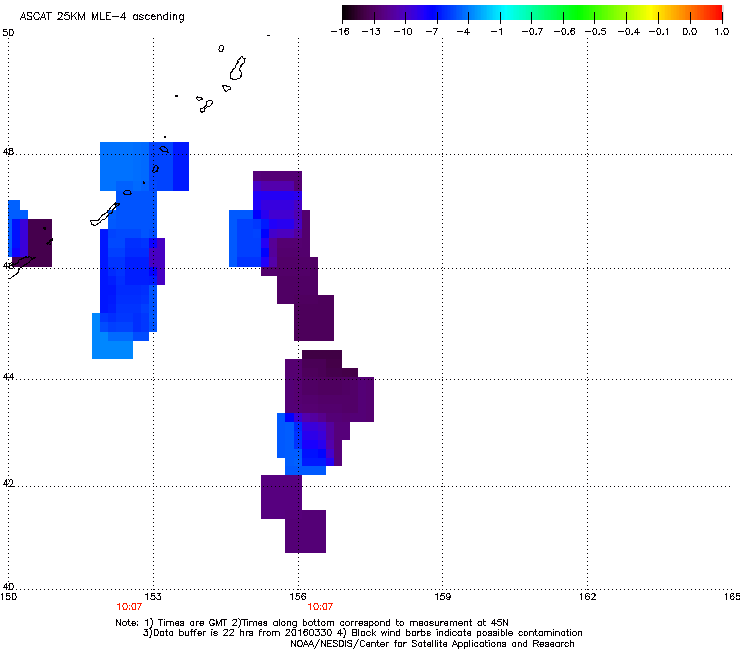The image size is (740, 650).
Task: Select the '-0.4' color scale label
Action: [629, 32]
